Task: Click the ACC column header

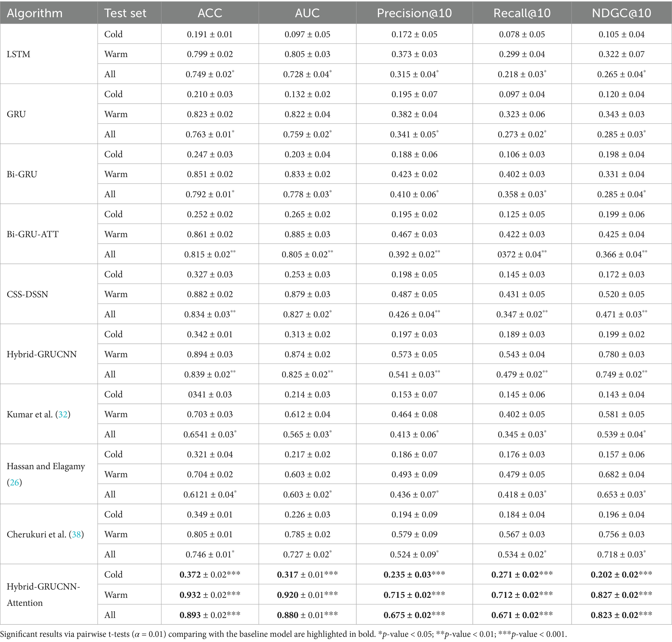Action: 210,13
